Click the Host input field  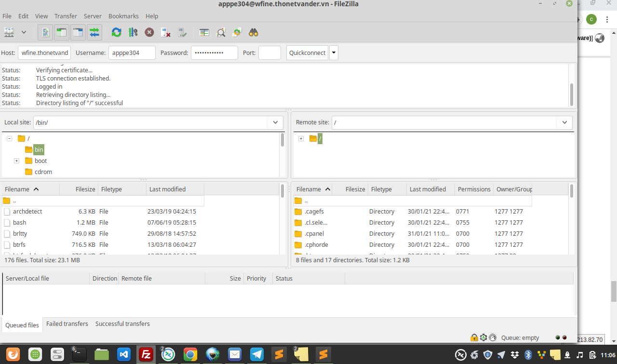44,53
